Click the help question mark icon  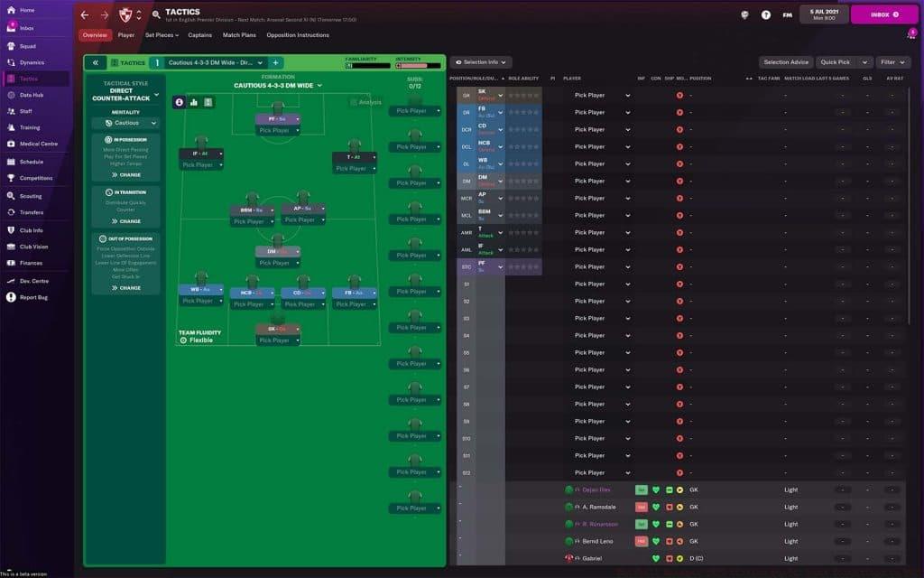[766, 15]
